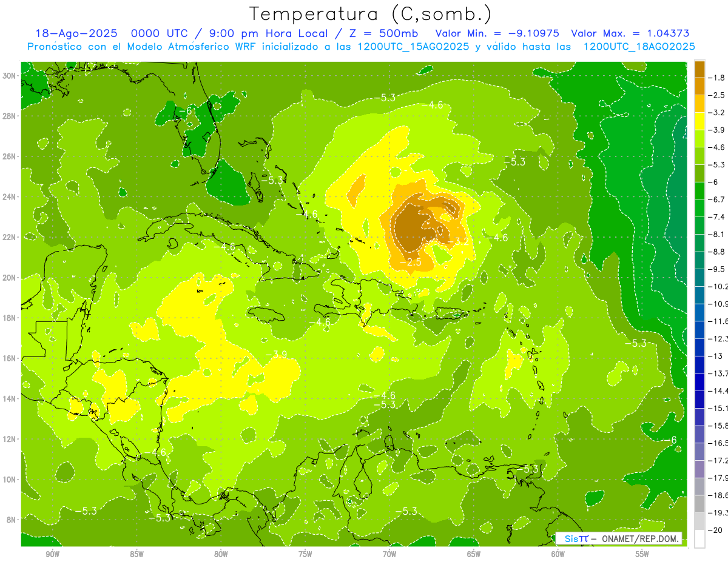
Task: Click the "8N" latitude axis label
Action: pos(11,520)
